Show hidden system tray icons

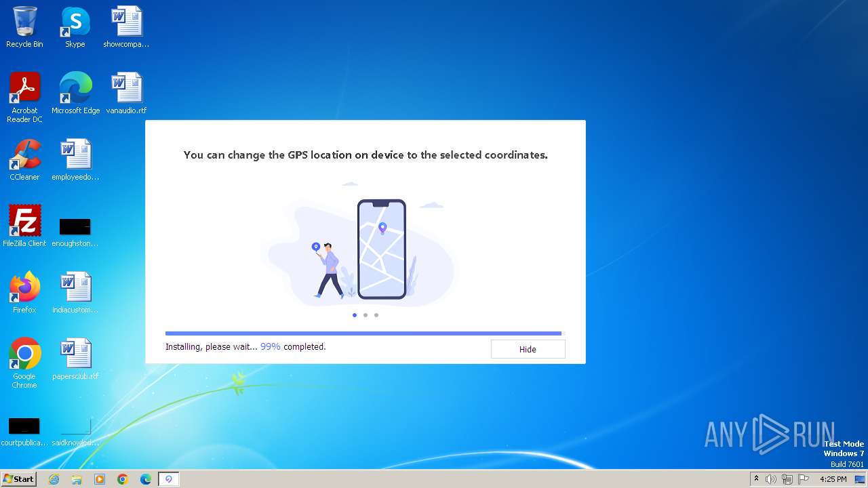coord(756,479)
